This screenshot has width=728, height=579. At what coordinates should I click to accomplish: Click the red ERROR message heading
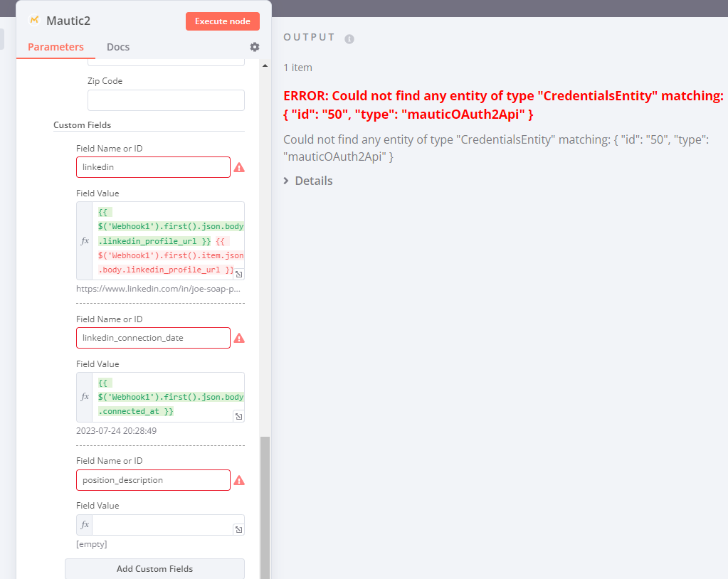pyautogui.click(x=503, y=105)
